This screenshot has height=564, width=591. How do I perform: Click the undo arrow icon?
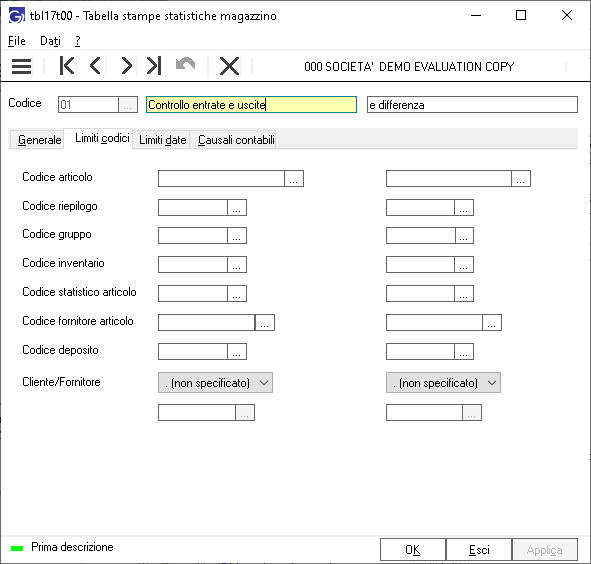tap(185, 64)
